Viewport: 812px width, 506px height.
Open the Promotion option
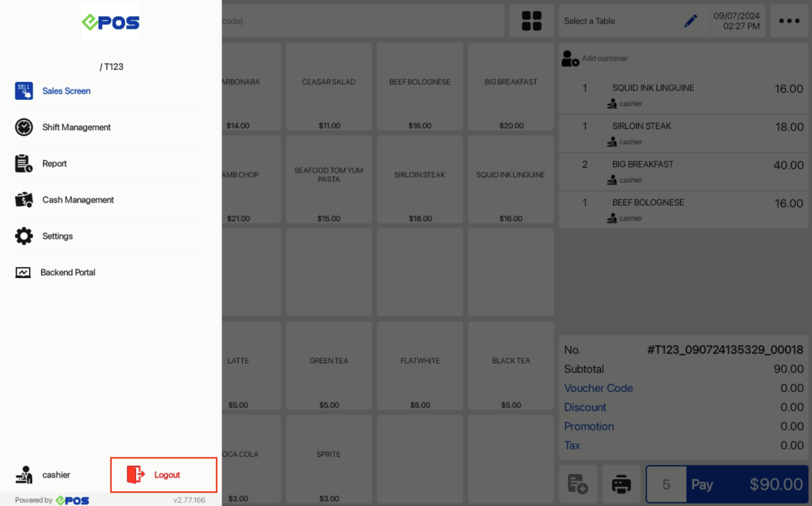589,426
